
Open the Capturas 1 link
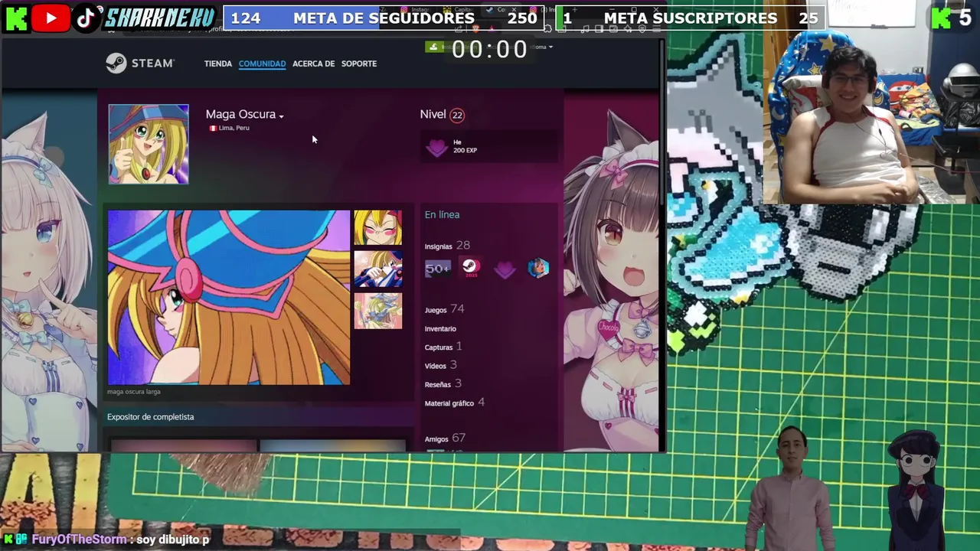pyautogui.click(x=443, y=347)
